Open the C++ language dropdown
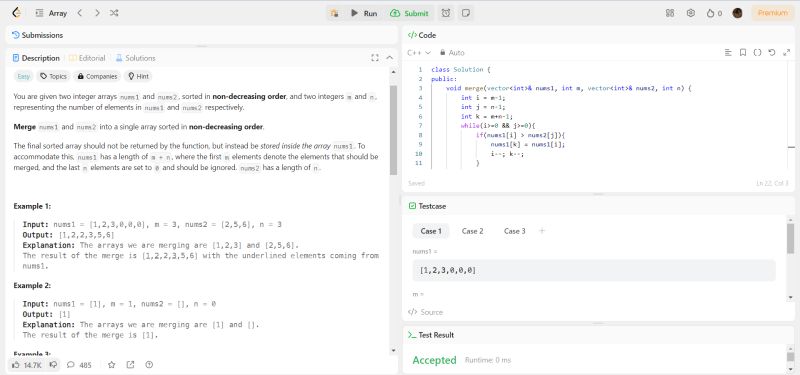The image size is (800, 375). pos(419,53)
